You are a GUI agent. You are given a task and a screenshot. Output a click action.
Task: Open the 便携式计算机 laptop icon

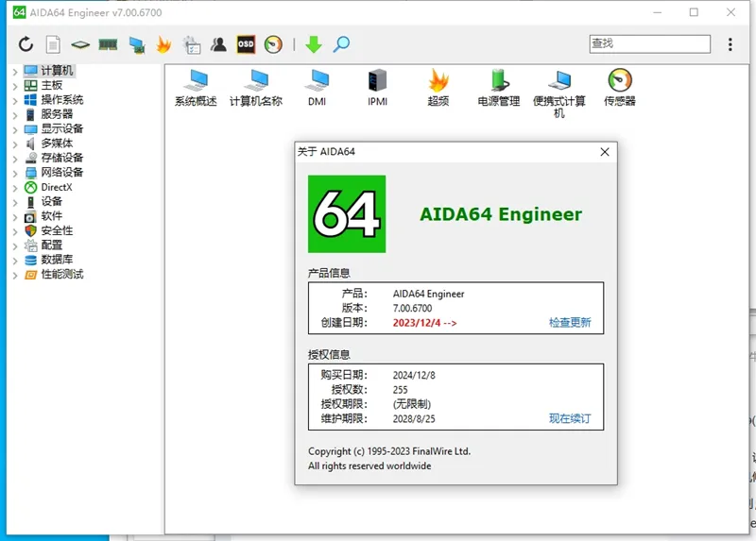pos(559,93)
